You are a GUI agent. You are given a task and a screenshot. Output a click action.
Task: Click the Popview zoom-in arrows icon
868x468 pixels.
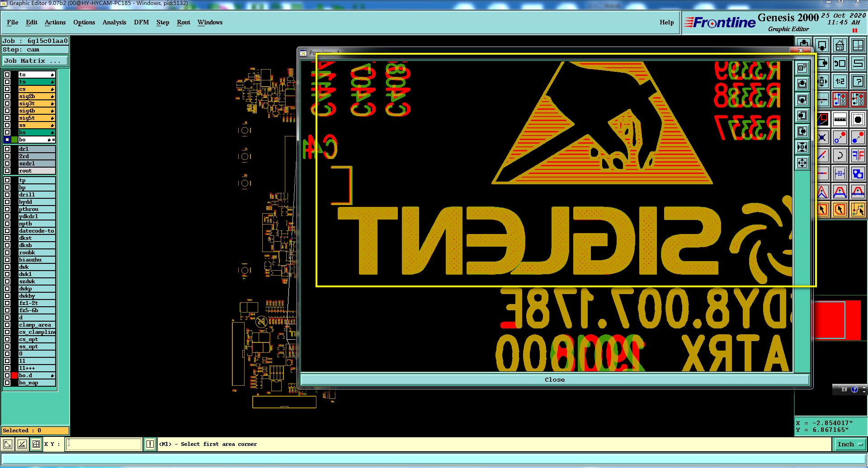tap(802, 147)
